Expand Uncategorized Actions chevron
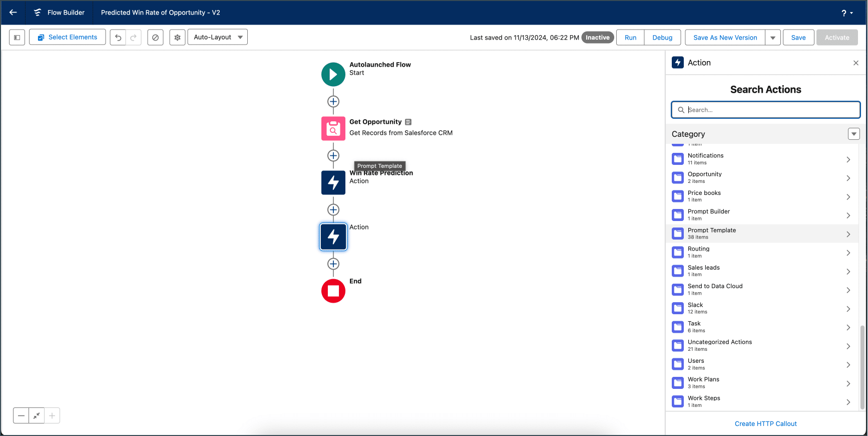Image resolution: width=868 pixels, height=436 pixels. click(x=848, y=346)
